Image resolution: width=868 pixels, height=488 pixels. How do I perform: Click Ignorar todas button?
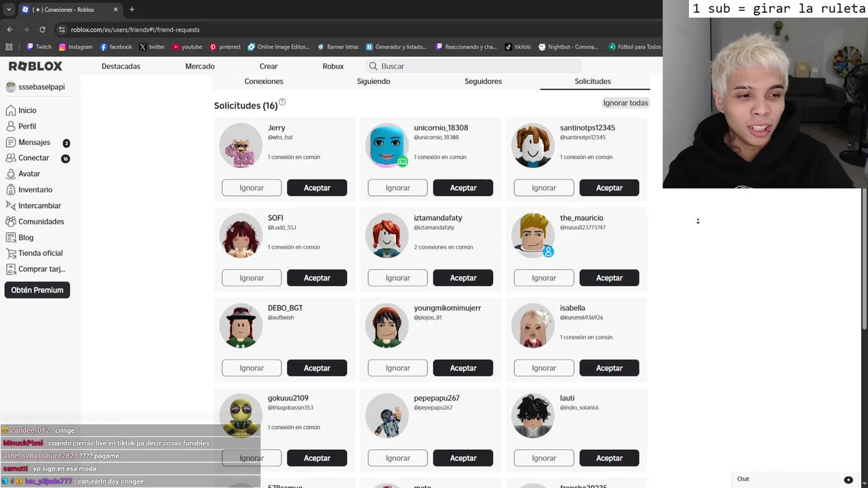(x=626, y=103)
